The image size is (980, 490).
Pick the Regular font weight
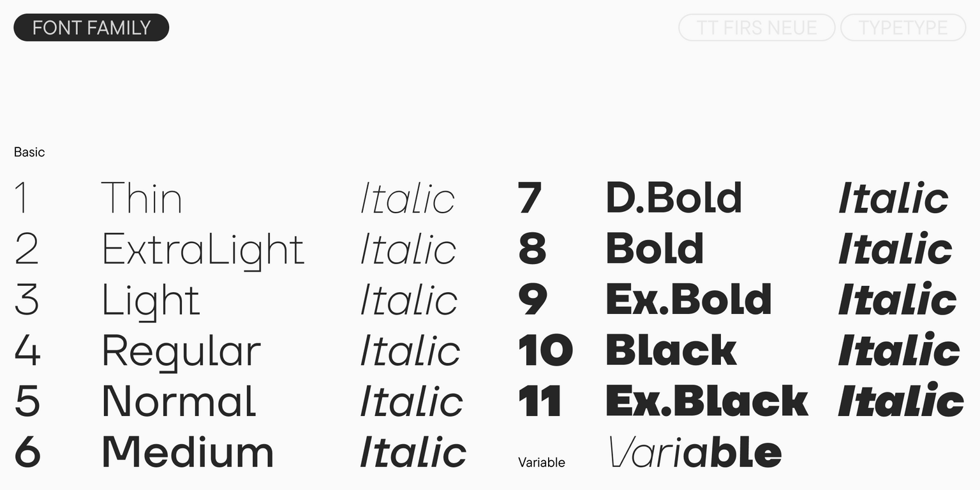[181, 352]
